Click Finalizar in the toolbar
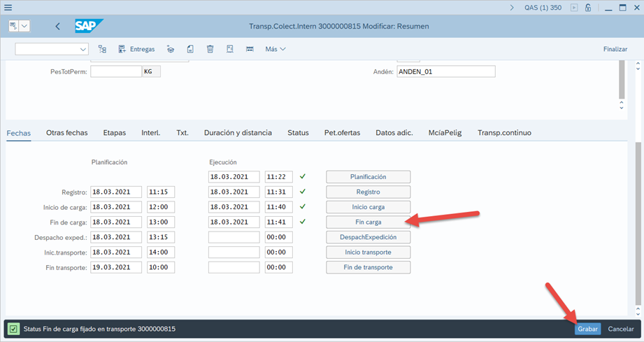This screenshot has height=342, width=644. click(615, 49)
